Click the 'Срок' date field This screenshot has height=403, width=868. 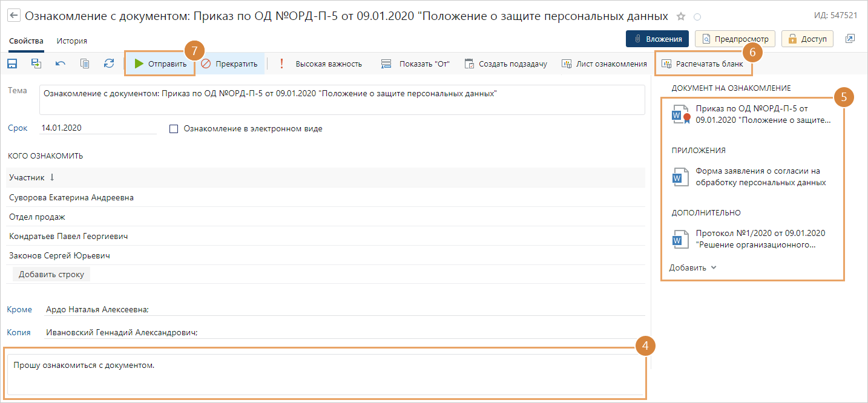[x=97, y=128]
